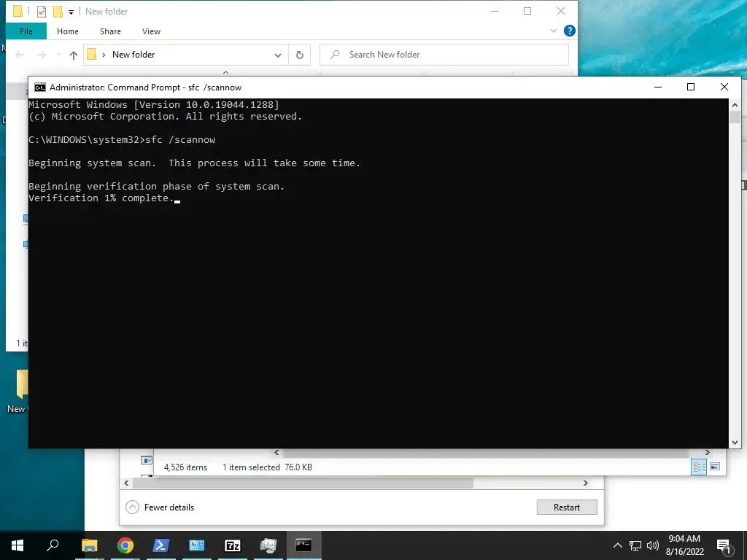This screenshot has width=747, height=560.
Task: Click the Forward arrow in New folder window
Action: pyautogui.click(x=42, y=55)
